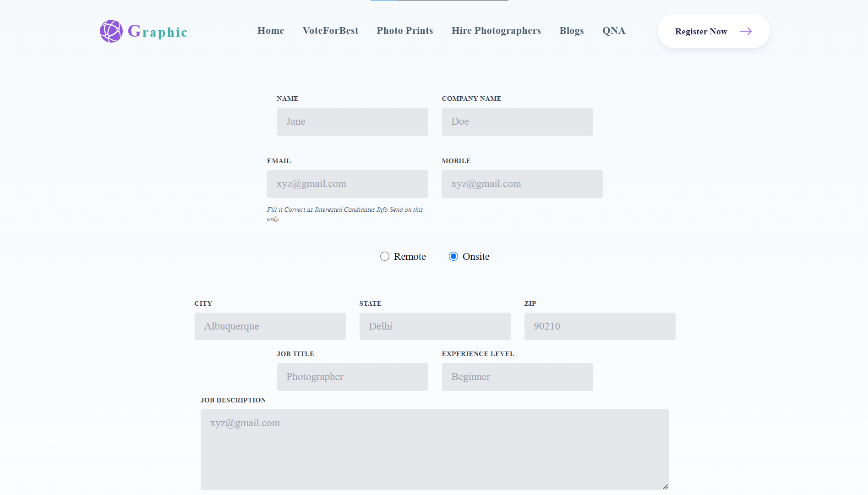This screenshot has width=868, height=495.
Task: Navigate to Photo Prints
Action: [x=404, y=31]
